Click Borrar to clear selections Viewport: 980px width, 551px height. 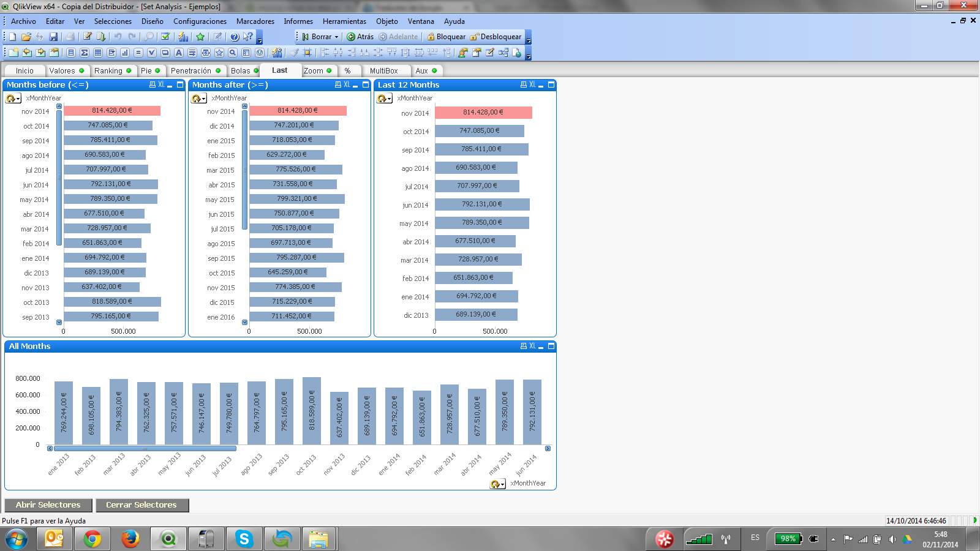(317, 37)
